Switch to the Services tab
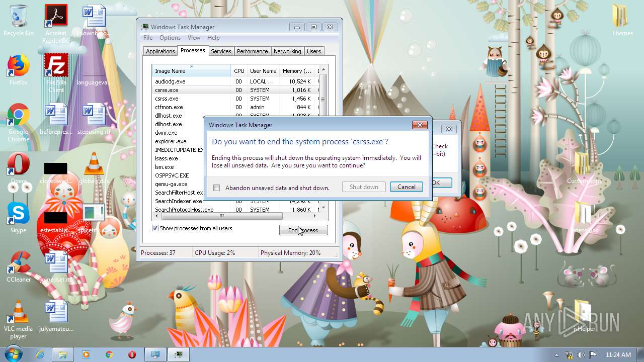Image resolution: width=644 pixels, height=362 pixels. (221, 51)
